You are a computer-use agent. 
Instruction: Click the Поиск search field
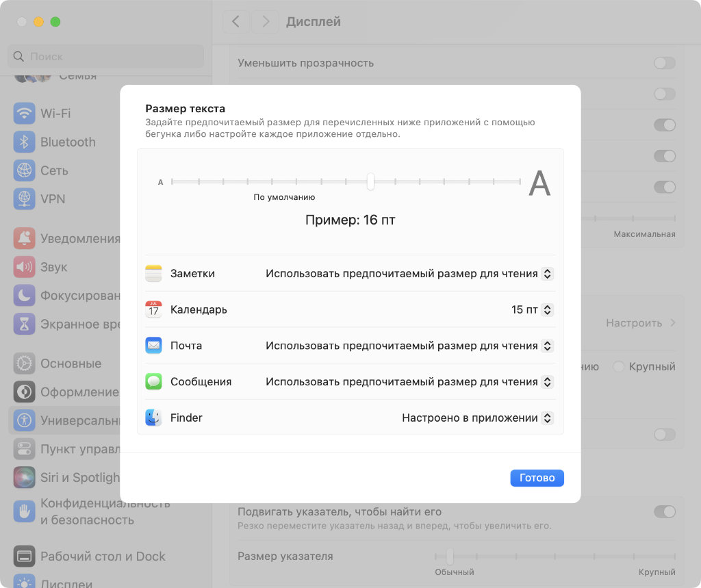point(105,57)
